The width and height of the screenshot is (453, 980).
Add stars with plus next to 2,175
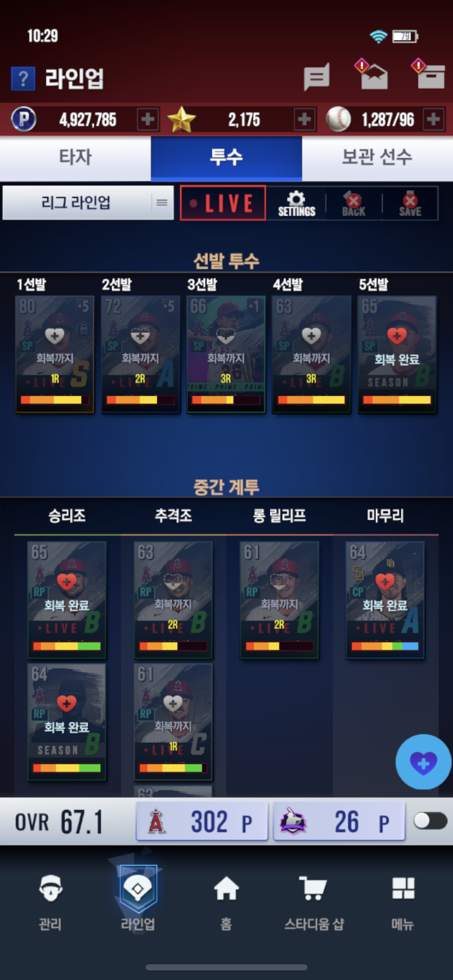tap(304, 119)
